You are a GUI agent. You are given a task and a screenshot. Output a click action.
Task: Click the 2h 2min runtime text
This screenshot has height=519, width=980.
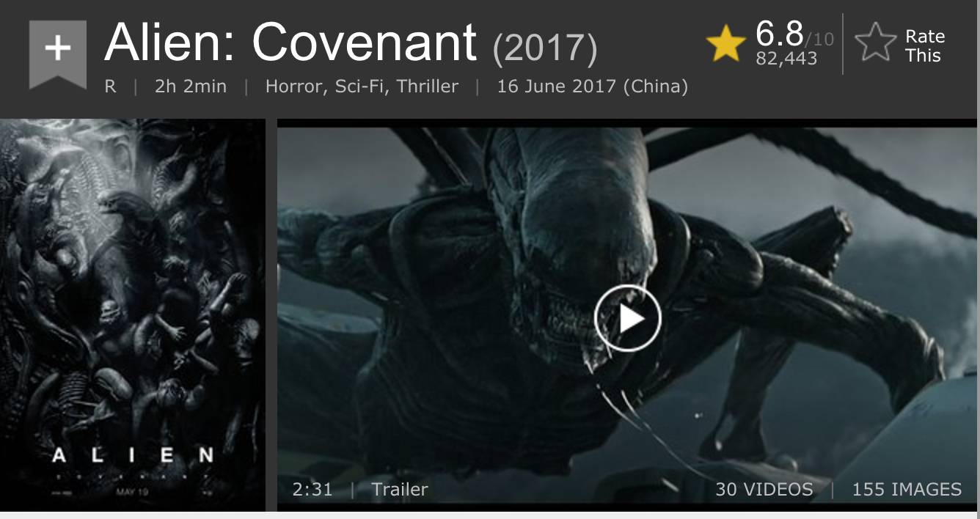point(191,86)
